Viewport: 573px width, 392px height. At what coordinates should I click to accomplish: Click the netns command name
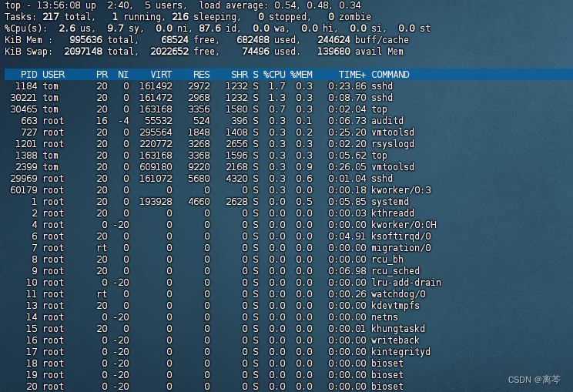coord(384,317)
